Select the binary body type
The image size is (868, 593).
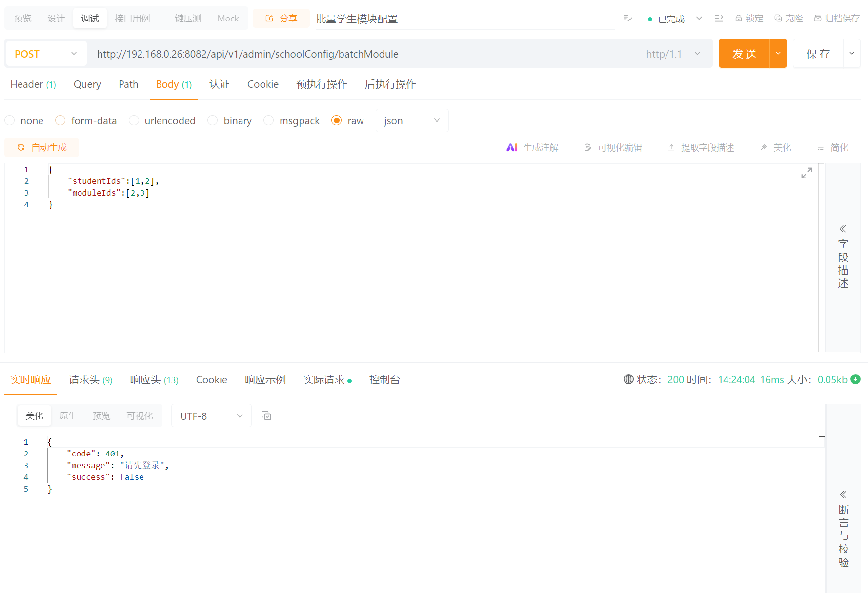coord(213,120)
